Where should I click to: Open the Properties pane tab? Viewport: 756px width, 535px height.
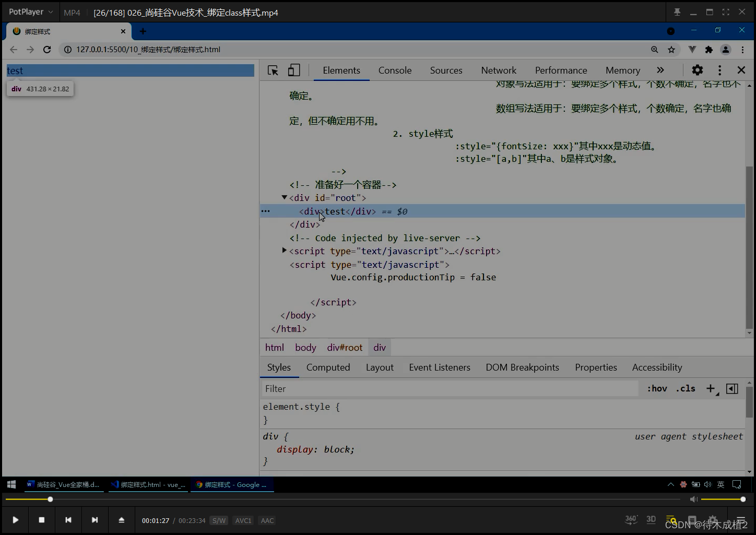(596, 367)
